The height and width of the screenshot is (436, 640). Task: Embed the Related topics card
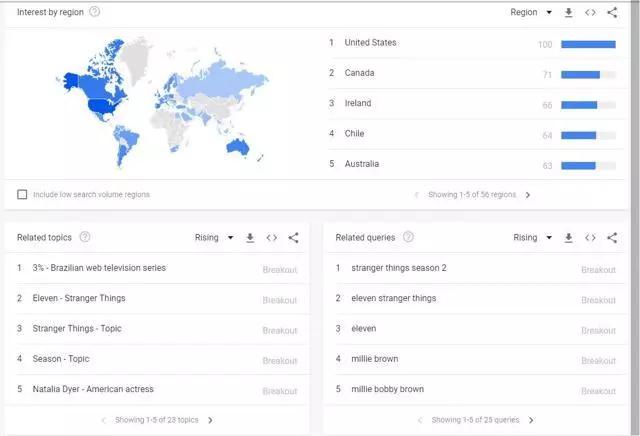point(272,238)
